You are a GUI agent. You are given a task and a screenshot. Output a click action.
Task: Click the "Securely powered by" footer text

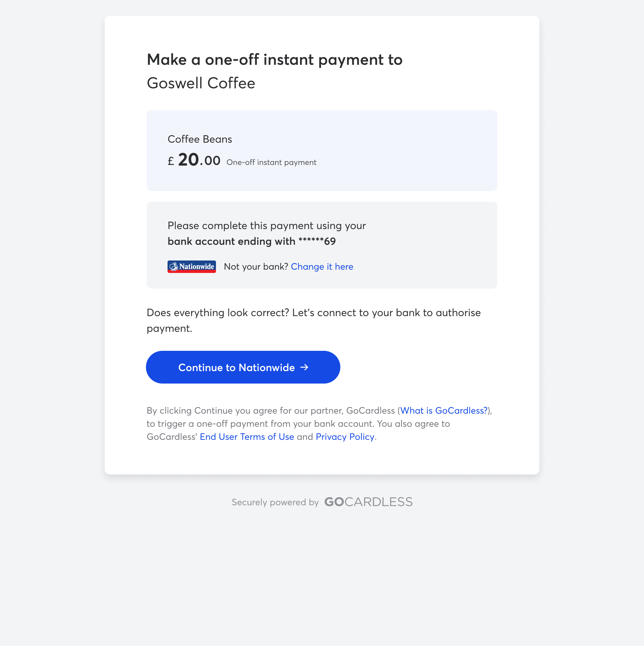point(275,502)
